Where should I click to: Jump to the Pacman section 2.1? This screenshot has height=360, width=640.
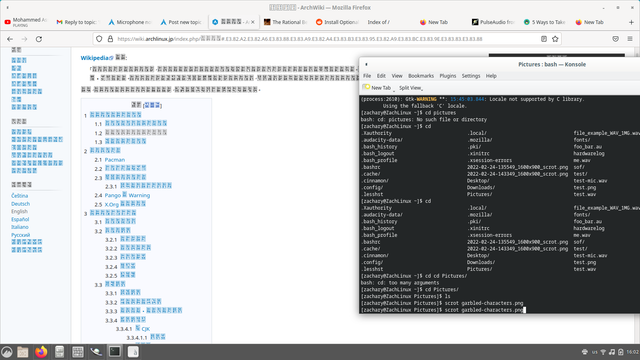(115, 160)
